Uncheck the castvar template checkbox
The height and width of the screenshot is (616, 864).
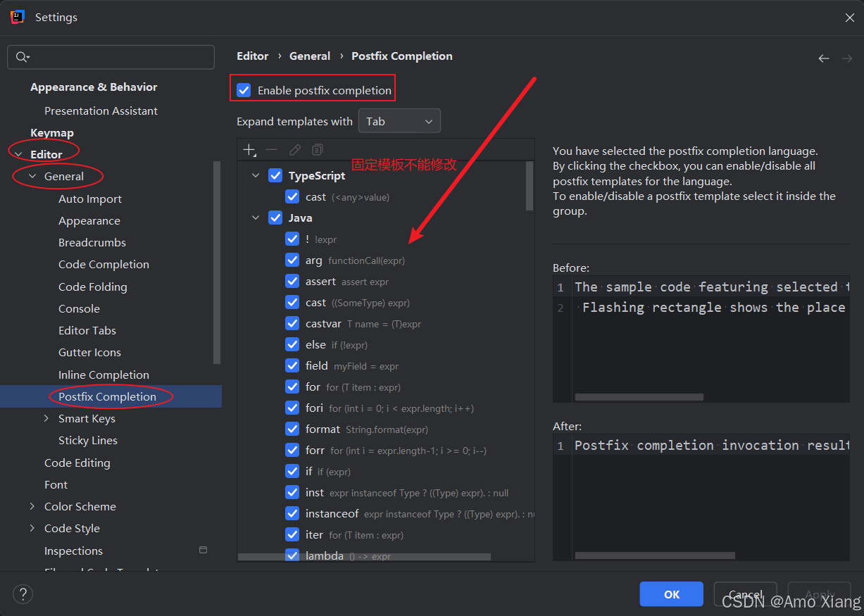click(292, 324)
